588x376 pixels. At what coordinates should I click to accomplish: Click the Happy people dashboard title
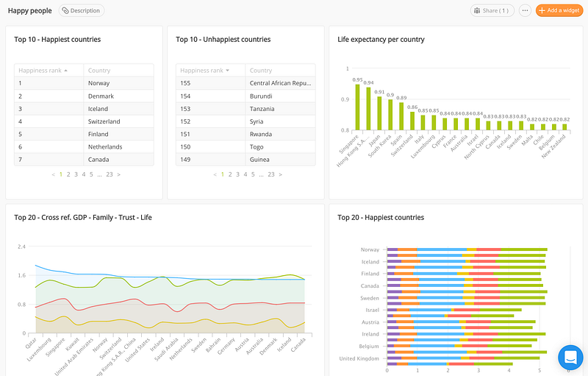click(30, 10)
